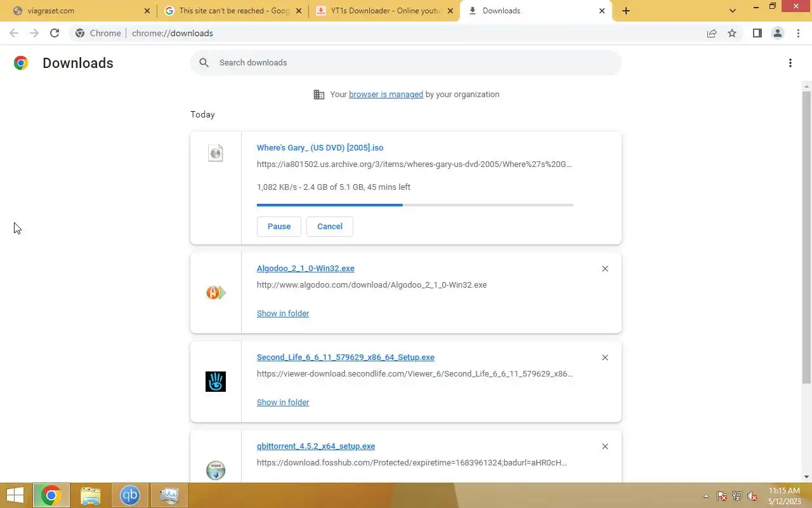This screenshot has width=812, height=508.
Task: Click the download speed status text
Action: (x=334, y=187)
